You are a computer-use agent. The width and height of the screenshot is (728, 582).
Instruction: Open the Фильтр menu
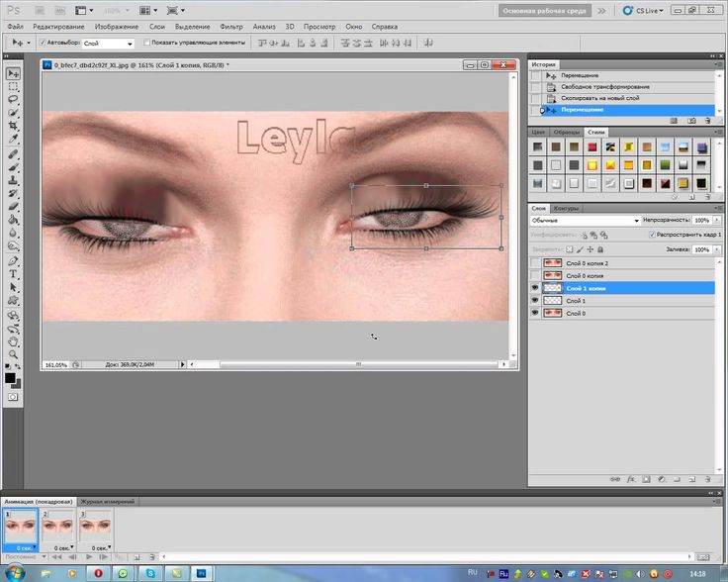231,27
